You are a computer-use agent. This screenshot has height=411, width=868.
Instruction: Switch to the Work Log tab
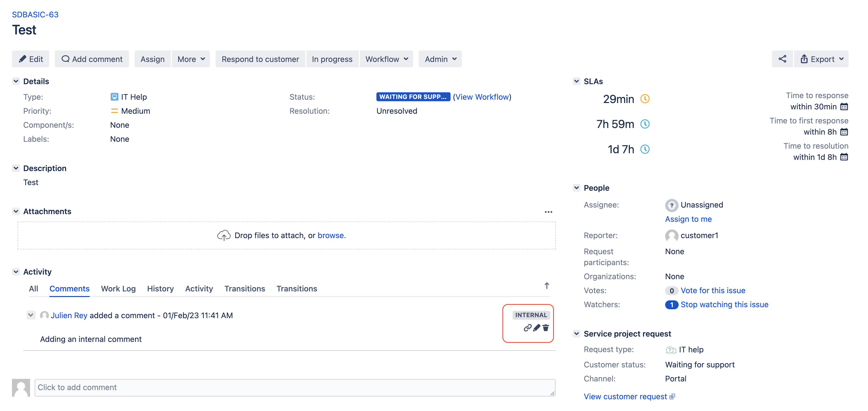point(118,289)
